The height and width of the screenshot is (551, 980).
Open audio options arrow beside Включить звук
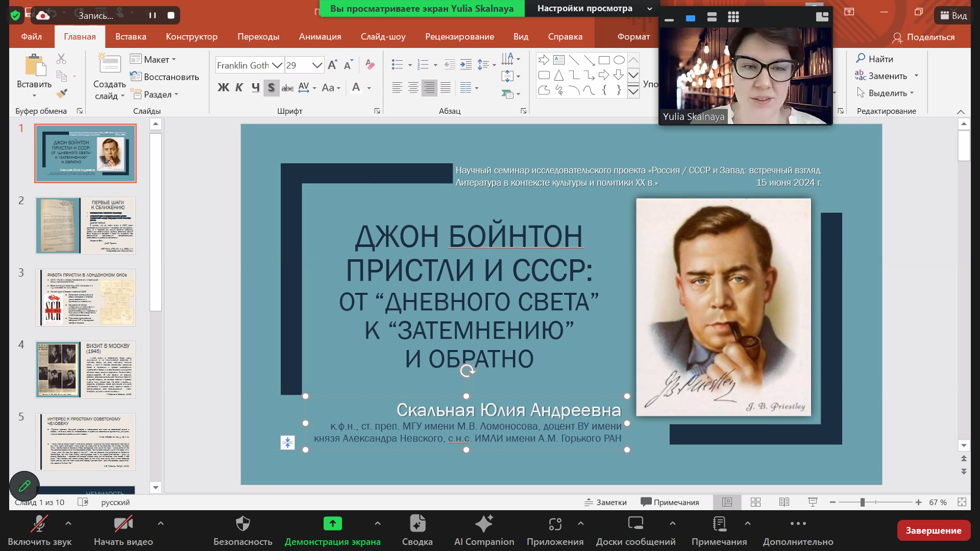tap(68, 523)
